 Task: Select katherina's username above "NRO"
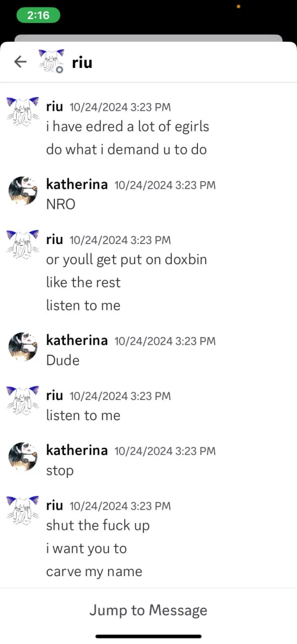pos(77,184)
